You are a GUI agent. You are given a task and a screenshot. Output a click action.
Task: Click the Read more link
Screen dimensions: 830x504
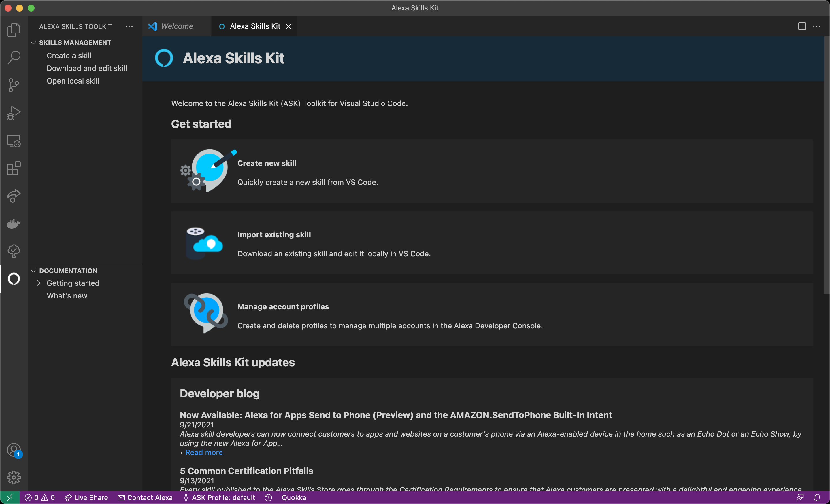(x=204, y=452)
